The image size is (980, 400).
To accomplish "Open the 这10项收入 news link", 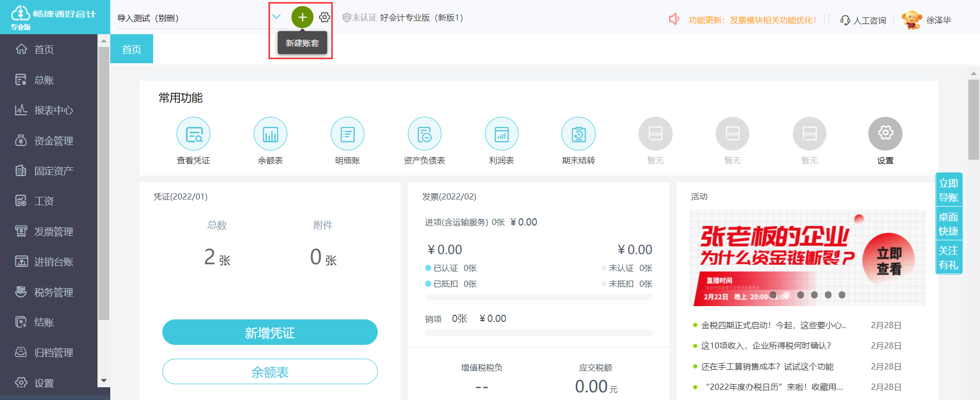I will (766, 346).
